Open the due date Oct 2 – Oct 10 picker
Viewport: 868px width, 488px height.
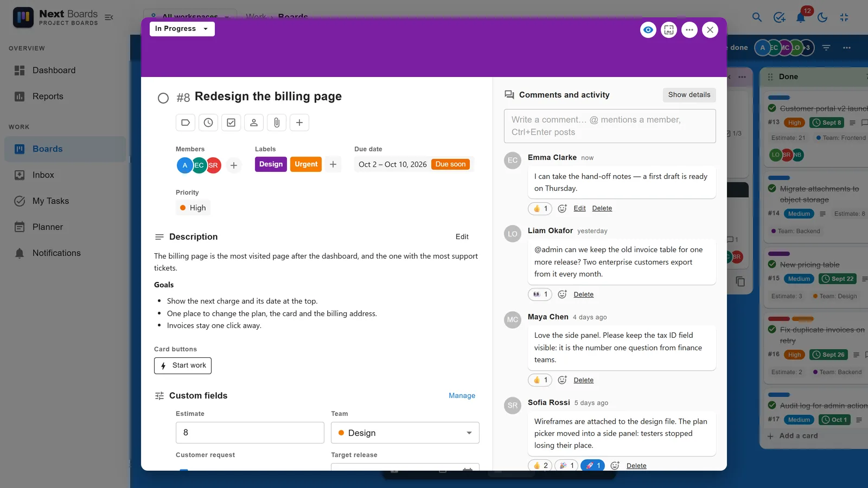coord(414,164)
